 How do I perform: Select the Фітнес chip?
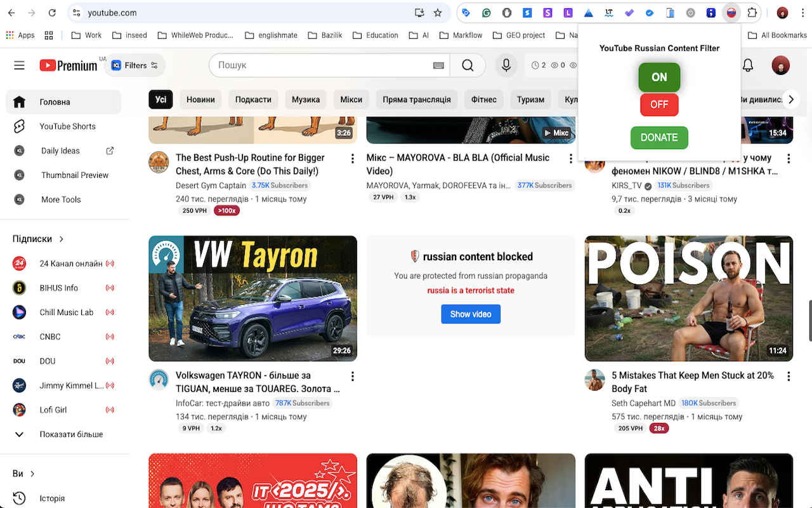(484, 99)
